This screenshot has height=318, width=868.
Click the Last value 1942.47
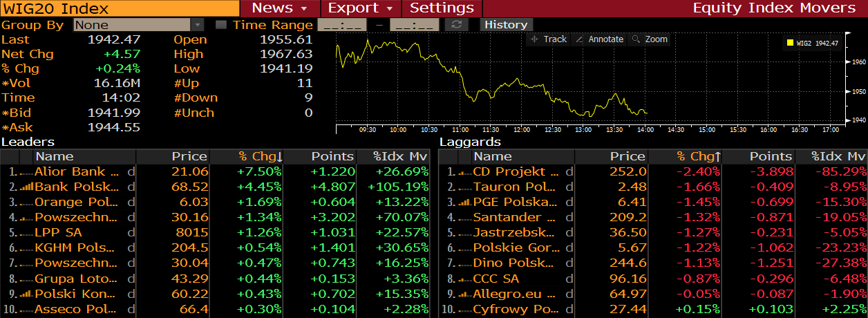pos(113,39)
